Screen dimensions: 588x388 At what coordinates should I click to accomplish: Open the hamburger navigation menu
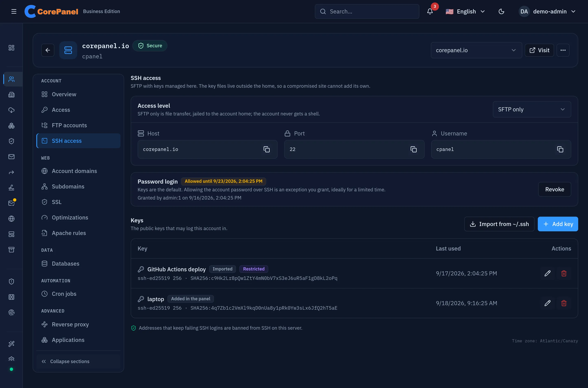pos(14,11)
